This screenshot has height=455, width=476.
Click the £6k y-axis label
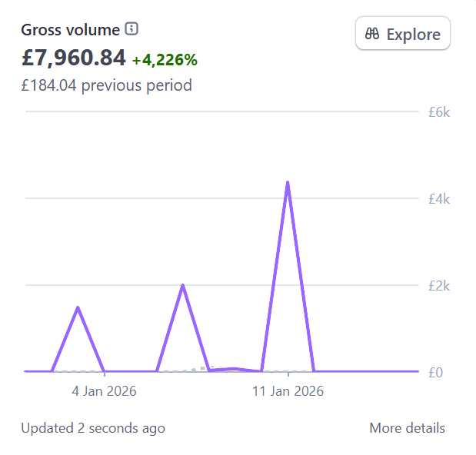[438, 112]
